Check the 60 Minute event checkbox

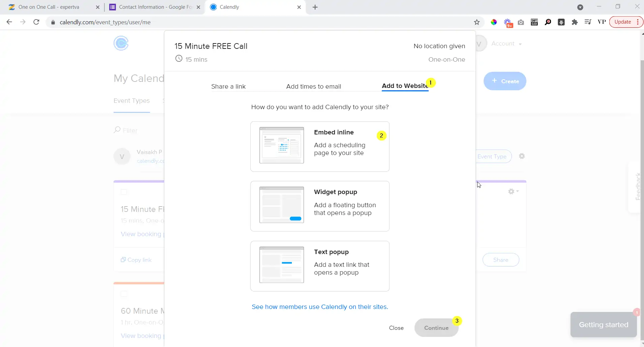tap(124, 294)
